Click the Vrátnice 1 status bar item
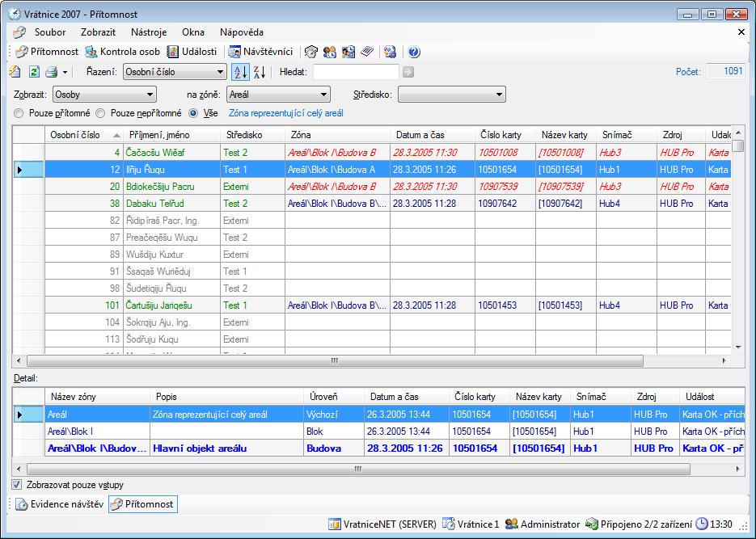This screenshot has height=539, width=756. (x=471, y=524)
